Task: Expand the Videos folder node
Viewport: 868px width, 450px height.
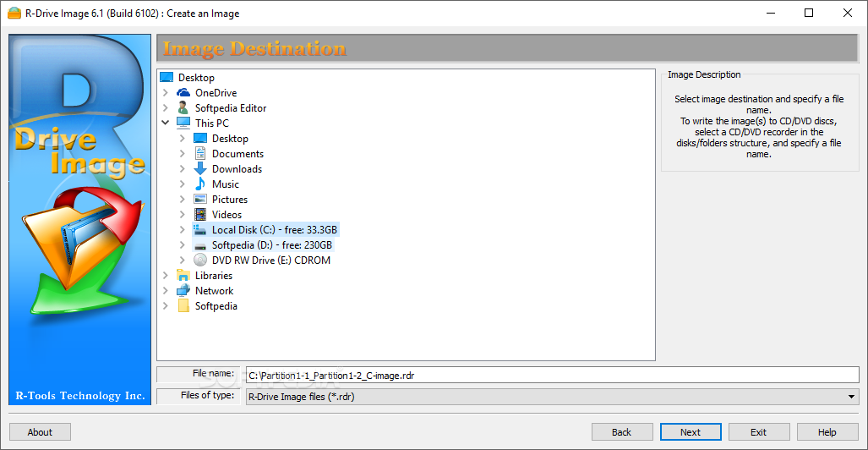Action: (x=183, y=215)
